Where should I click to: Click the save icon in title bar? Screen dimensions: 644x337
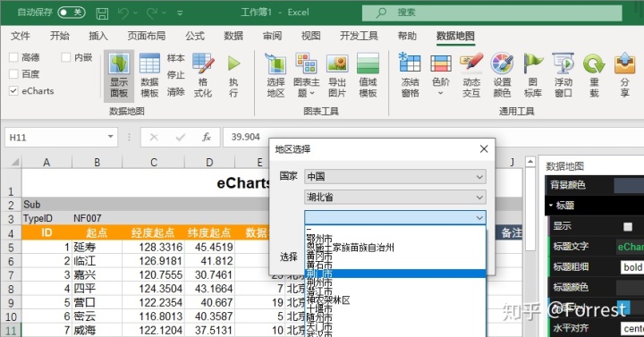[102, 13]
